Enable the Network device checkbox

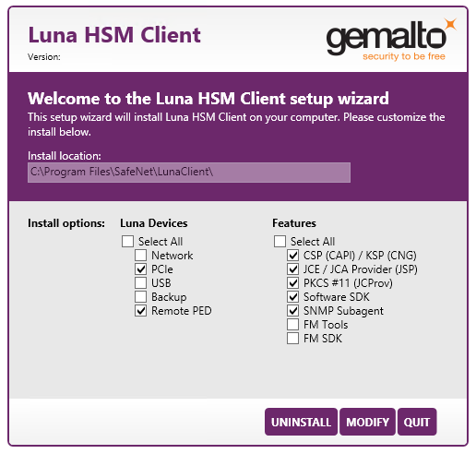[141, 256]
